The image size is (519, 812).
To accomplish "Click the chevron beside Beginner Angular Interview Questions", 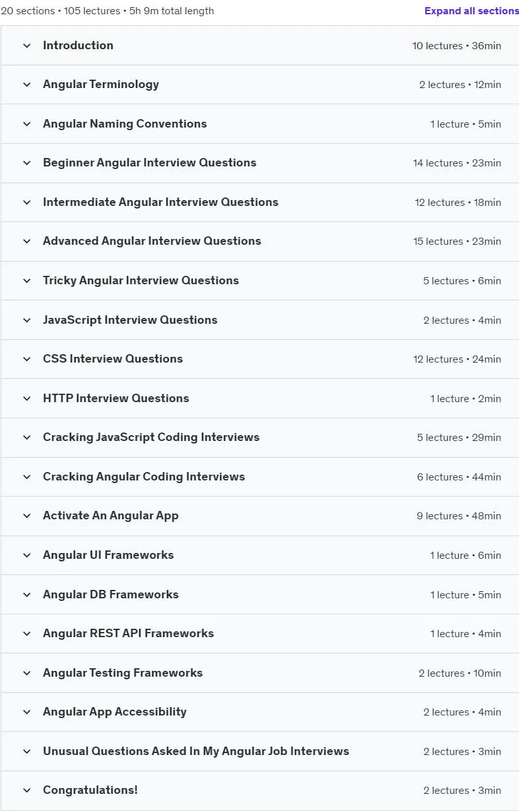I will pos(27,163).
